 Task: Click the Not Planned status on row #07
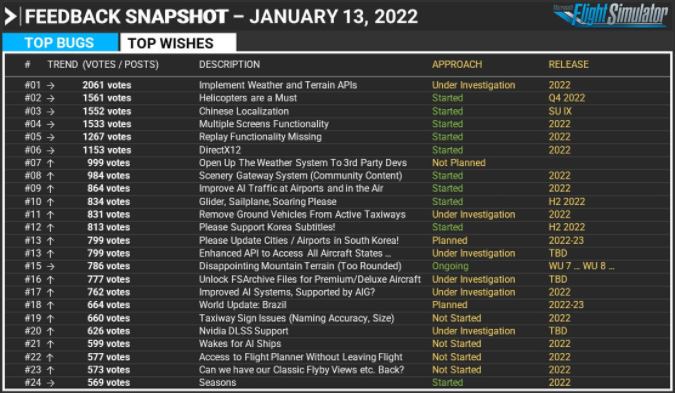458,163
